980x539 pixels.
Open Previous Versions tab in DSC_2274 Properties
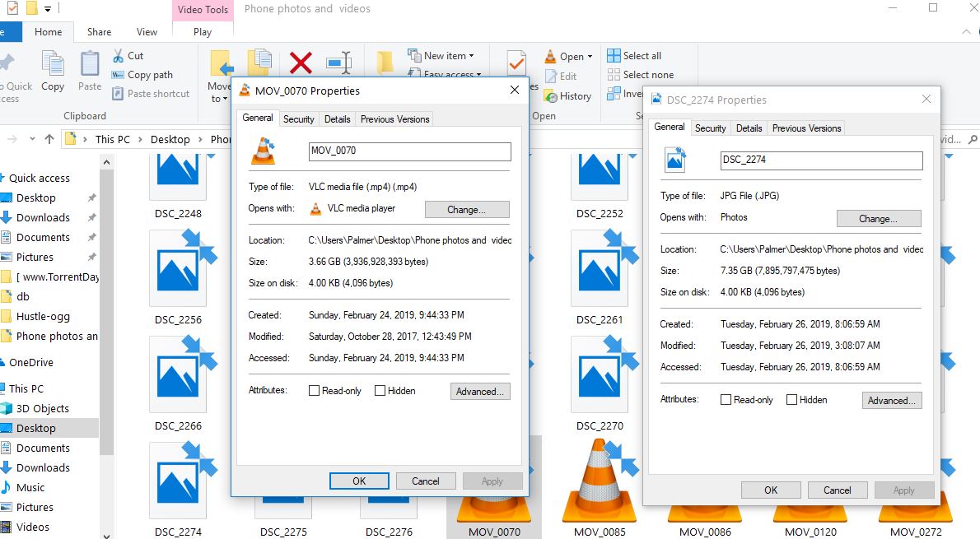(x=807, y=128)
